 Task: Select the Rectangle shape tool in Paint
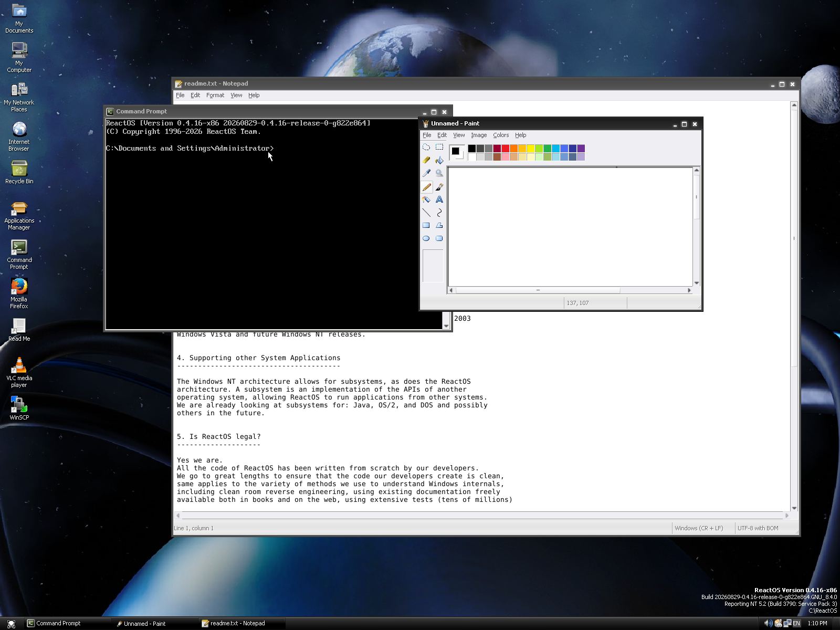tap(426, 225)
